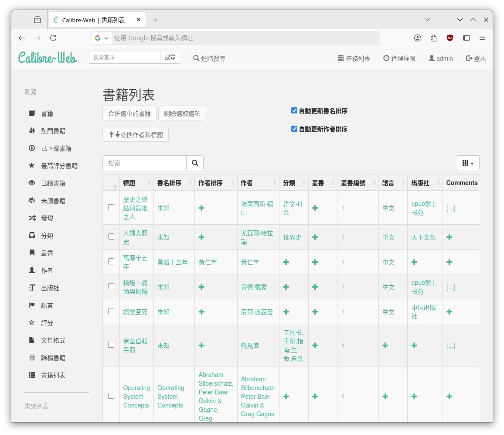
Task: Open the browser account profile icon
Action: [418, 38]
